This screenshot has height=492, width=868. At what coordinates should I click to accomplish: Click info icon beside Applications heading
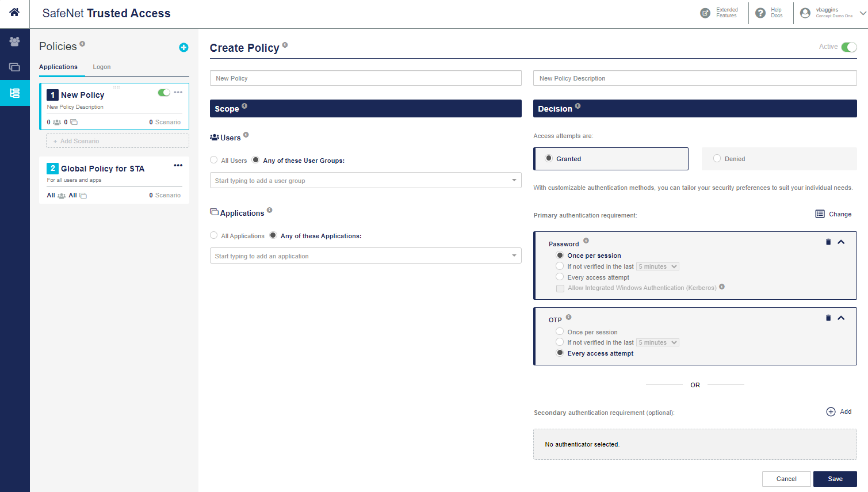click(269, 210)
